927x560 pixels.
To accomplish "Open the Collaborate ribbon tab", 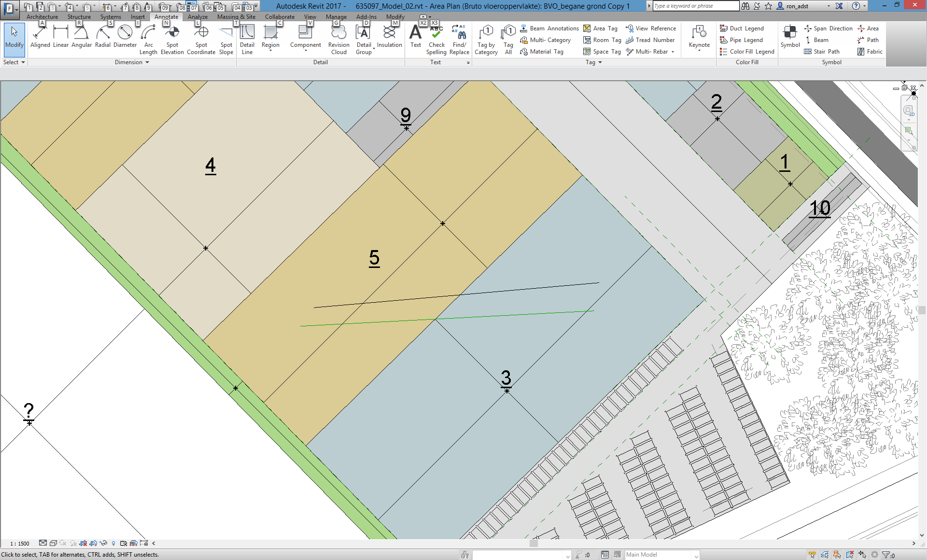I will (280, 17).
